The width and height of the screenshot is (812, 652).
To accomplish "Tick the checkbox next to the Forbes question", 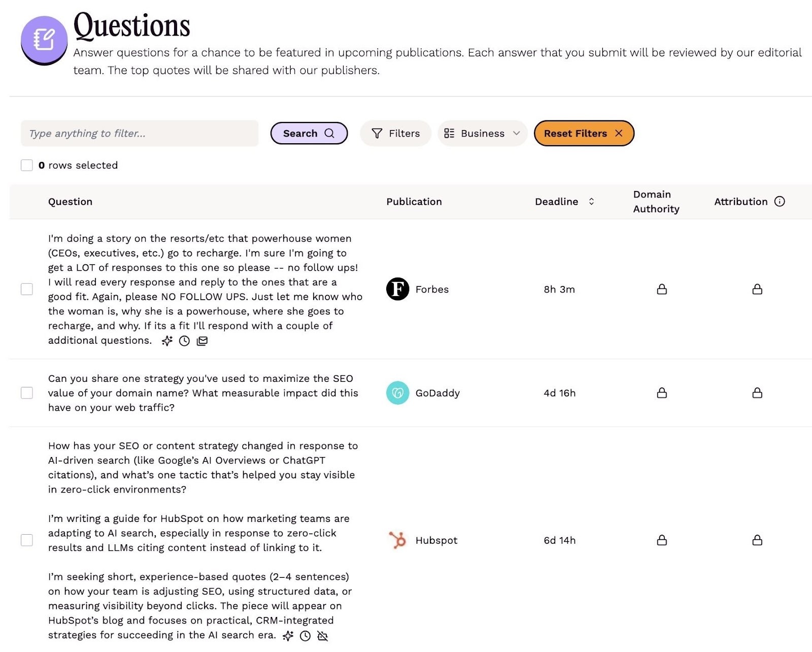I will click(x=26, y=289).
